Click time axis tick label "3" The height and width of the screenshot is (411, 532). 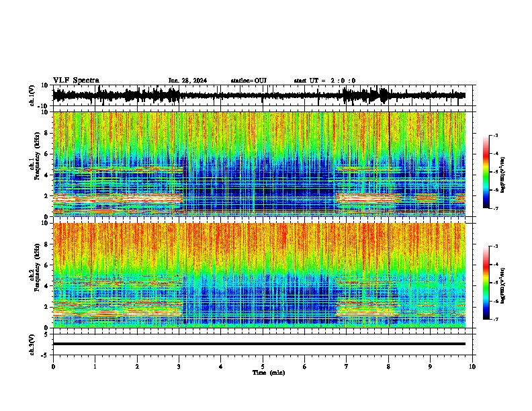point(179,366)
